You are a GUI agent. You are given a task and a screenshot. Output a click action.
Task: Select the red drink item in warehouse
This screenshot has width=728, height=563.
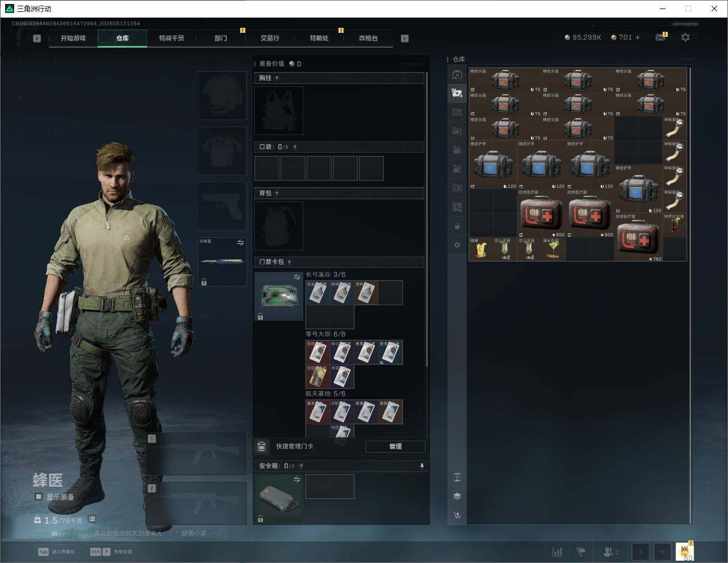click(x=675, y=225)
